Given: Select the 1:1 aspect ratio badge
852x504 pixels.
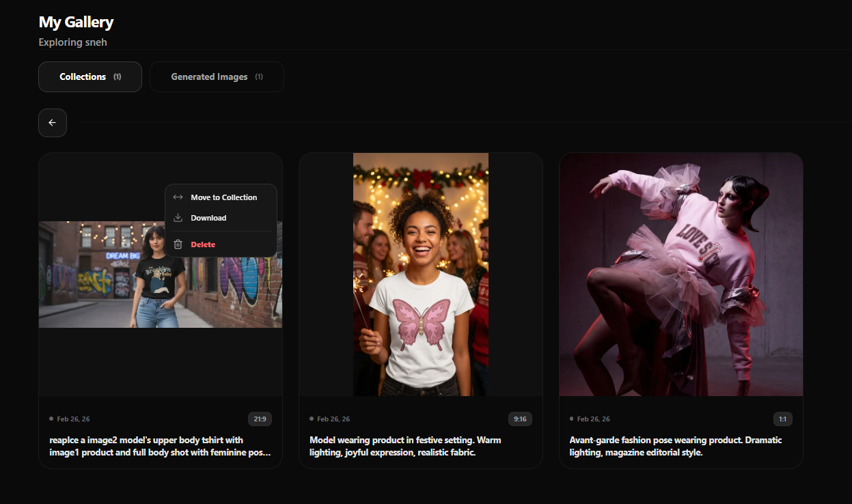Looking at the screenshot, I should click(x=782, y=419).
